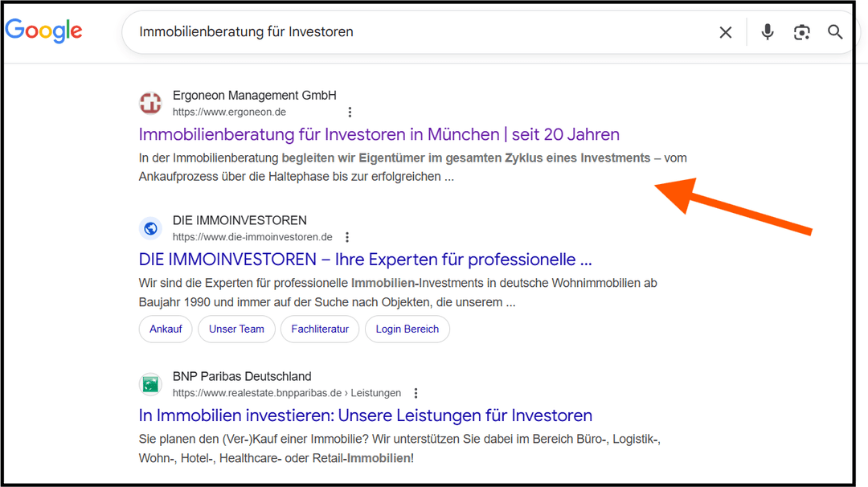
Task: Visit the Login Bereich sitelink
Action: [x=407, y=329]
